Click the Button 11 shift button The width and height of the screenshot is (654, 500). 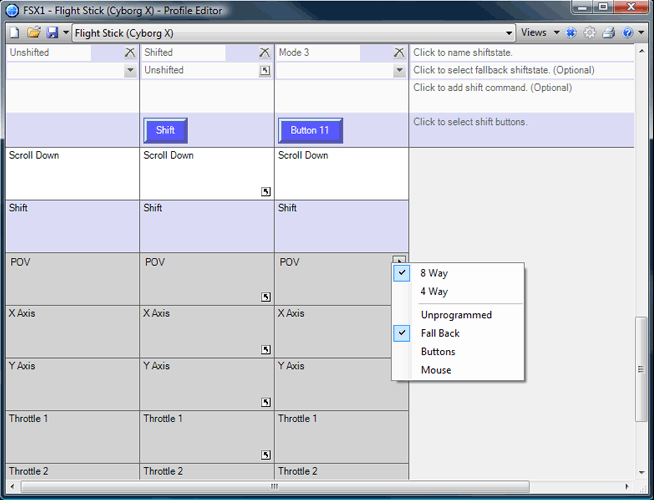310,130
